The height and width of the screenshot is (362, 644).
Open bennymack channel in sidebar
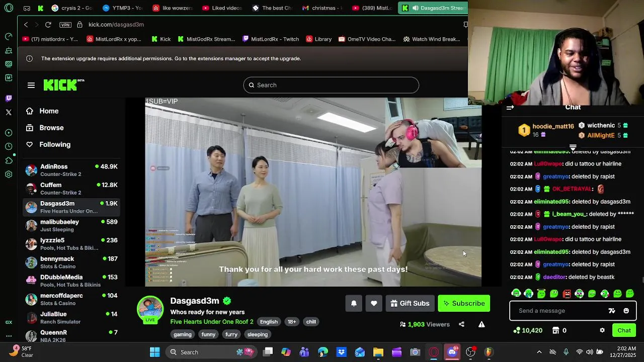pyautogui.click(x=71, y=262)
